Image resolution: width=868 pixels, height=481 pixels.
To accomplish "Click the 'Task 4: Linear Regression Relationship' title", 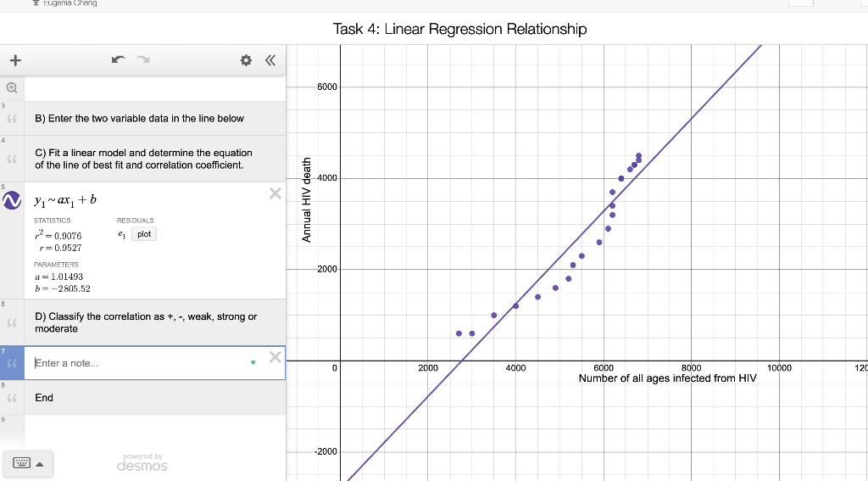I will (x=459, y=29).
